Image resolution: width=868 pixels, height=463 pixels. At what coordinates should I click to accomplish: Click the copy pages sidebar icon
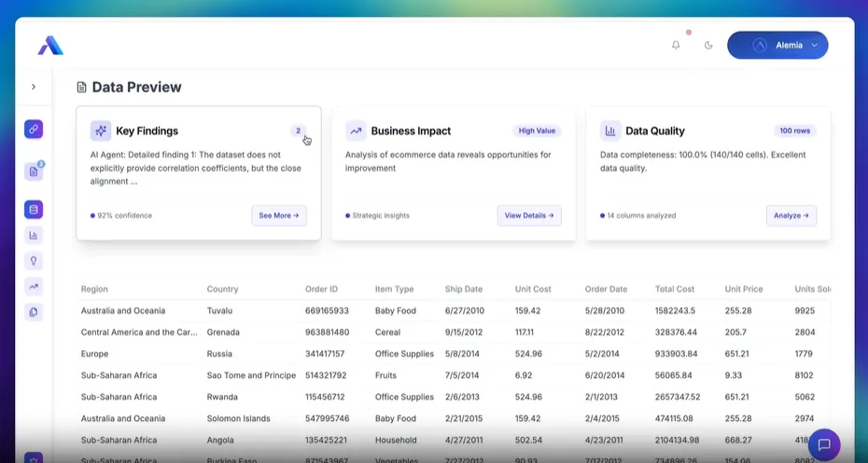click(x=34, y=313)
